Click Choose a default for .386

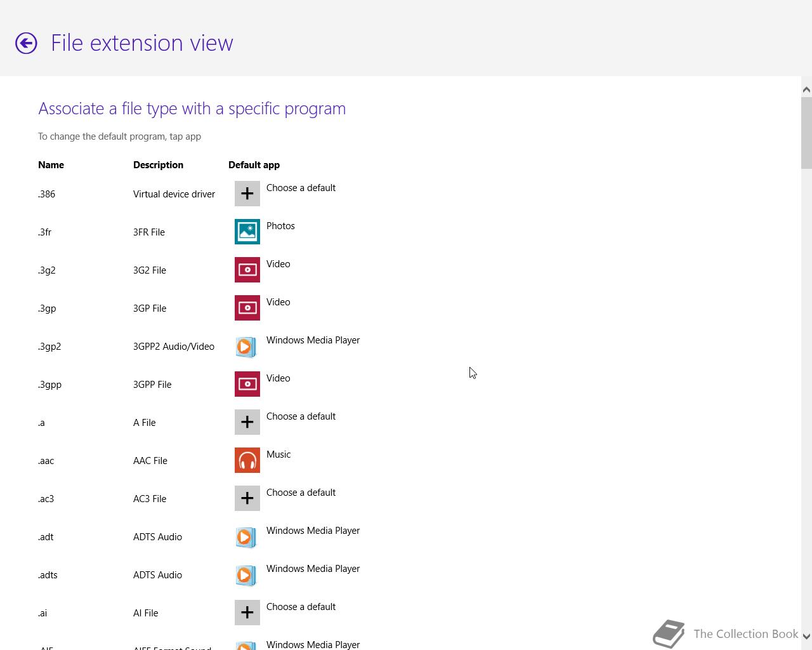click(301, 188)
